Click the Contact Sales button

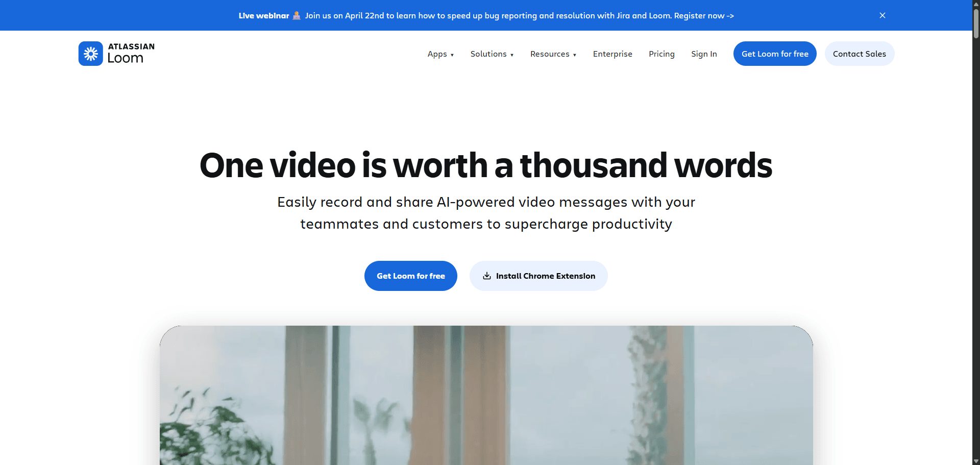coord(859,54)
